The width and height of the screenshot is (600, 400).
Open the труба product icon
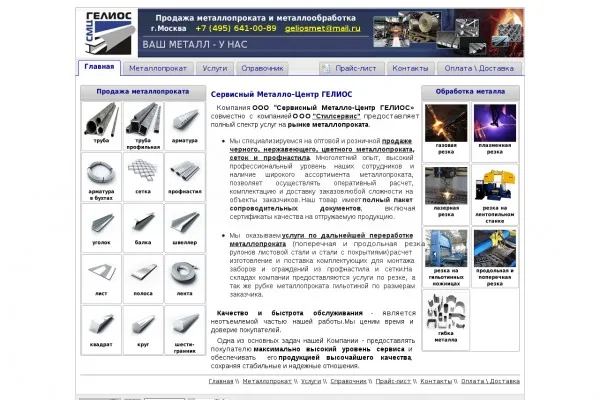coord(101,119)
